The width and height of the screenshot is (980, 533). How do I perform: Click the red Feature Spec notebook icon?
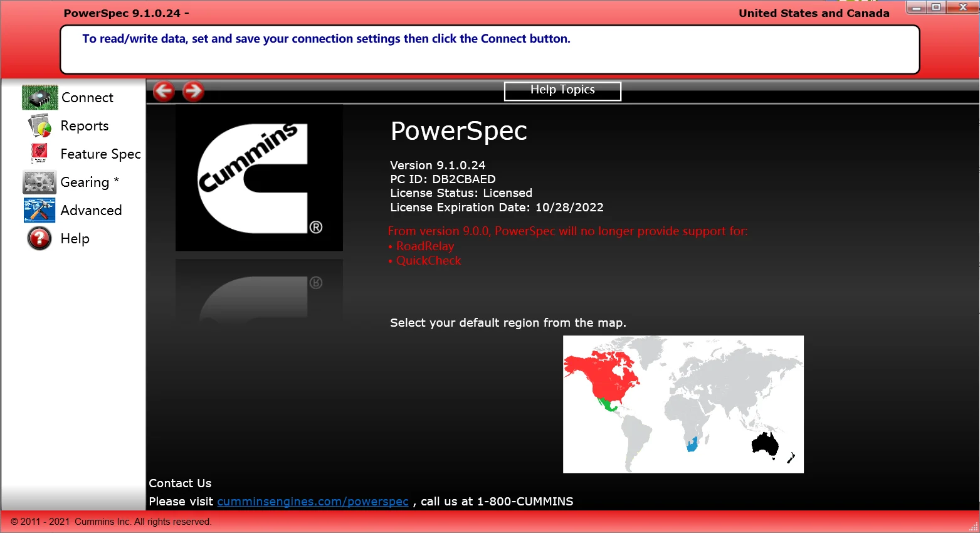point(39,154)
